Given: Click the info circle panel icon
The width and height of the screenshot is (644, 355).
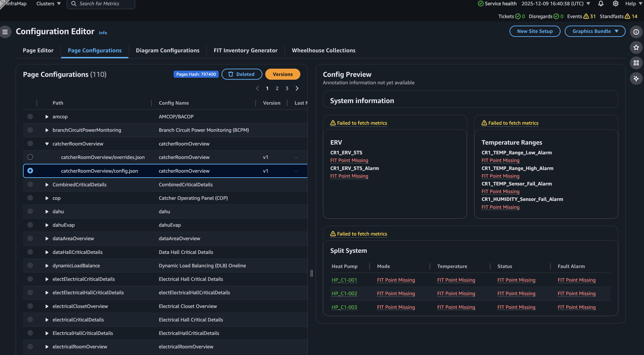Looking at the screenshot, I should 636,32.
